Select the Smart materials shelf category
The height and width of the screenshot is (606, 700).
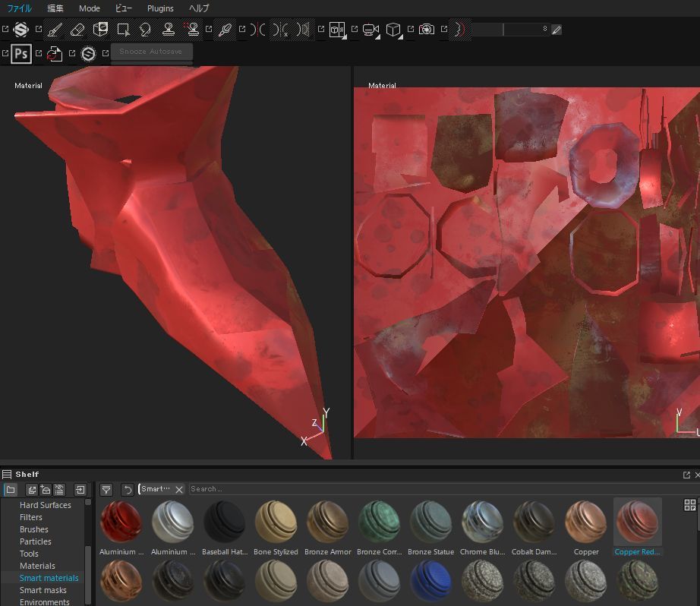pos(49,578)
